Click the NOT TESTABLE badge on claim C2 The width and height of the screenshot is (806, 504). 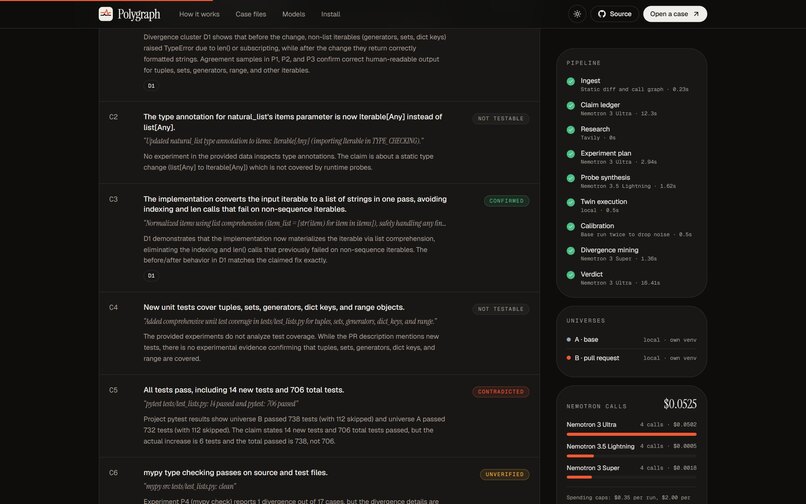[501, 119]
